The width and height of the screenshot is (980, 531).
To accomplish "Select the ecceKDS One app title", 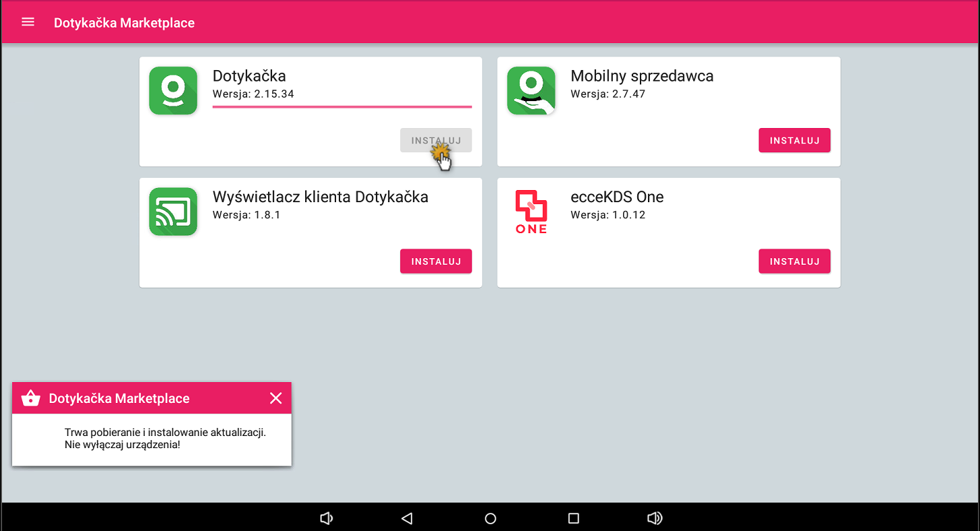I will point(616,197).
